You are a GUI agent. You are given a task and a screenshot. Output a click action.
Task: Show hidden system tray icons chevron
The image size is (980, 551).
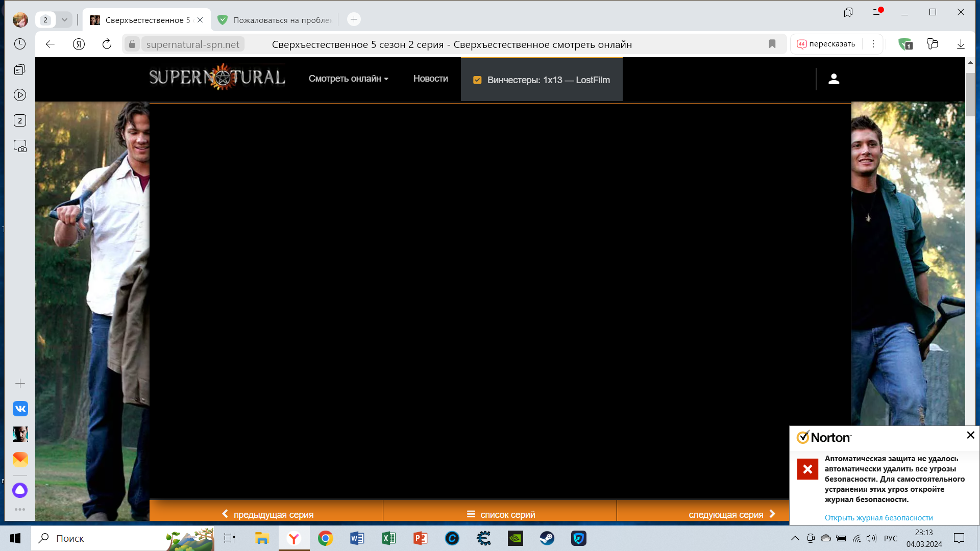pos(795,538)
